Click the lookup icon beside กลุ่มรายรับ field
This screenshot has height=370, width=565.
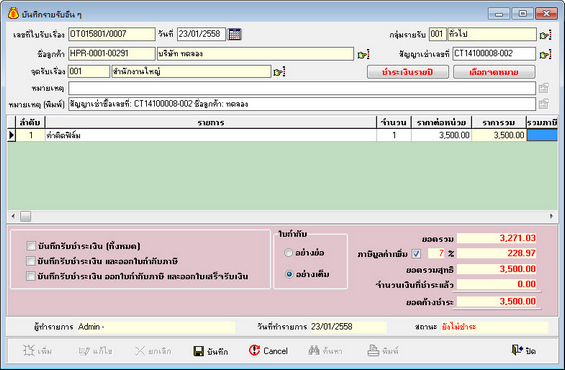click(x=545, y=35)
